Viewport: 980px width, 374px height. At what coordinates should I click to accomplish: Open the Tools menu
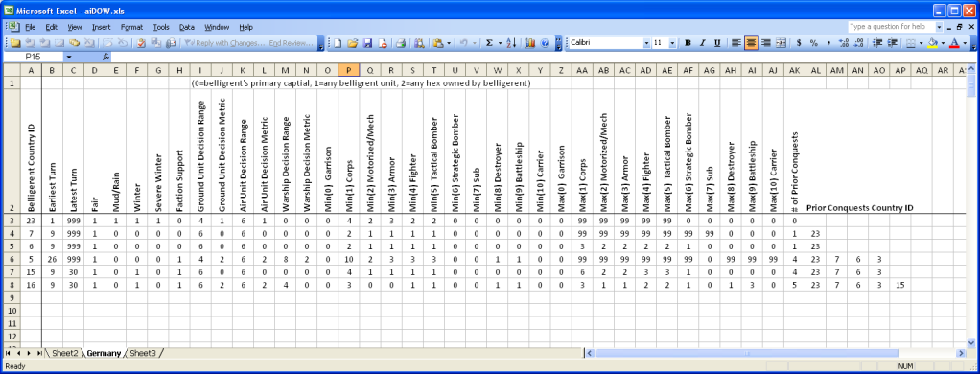coord(161,27)
